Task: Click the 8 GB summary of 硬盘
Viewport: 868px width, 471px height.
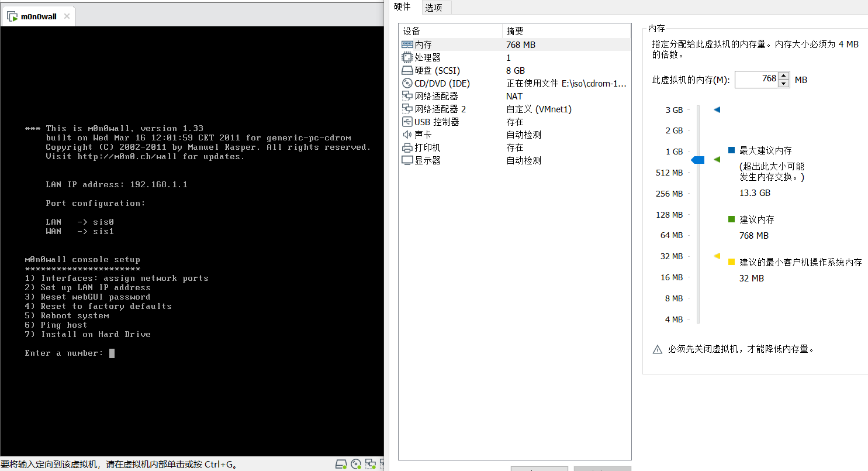Action: 516,70
